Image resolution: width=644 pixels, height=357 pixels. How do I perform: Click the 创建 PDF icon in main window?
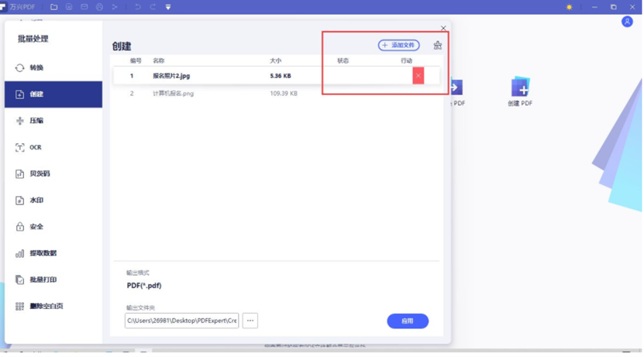(x=520, y=92)
